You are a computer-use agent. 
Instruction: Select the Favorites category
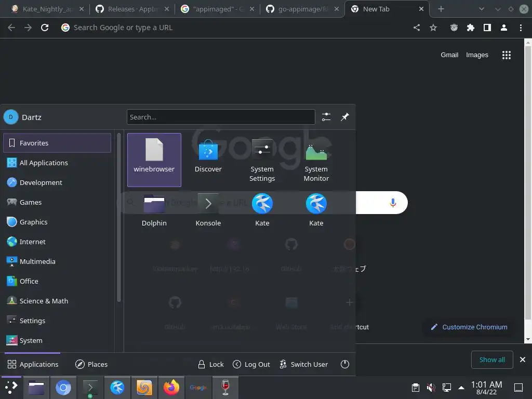pyautogui.click(x=57, y=143)
